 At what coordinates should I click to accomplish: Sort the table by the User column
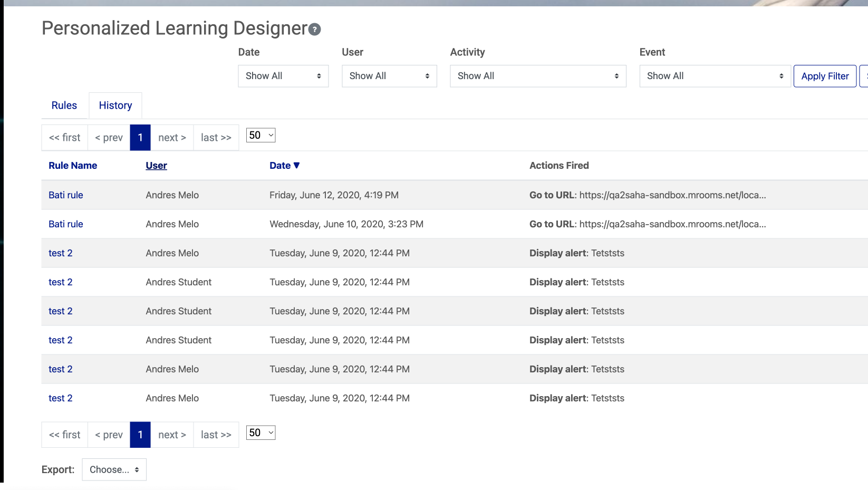click(x=156, y=165)
